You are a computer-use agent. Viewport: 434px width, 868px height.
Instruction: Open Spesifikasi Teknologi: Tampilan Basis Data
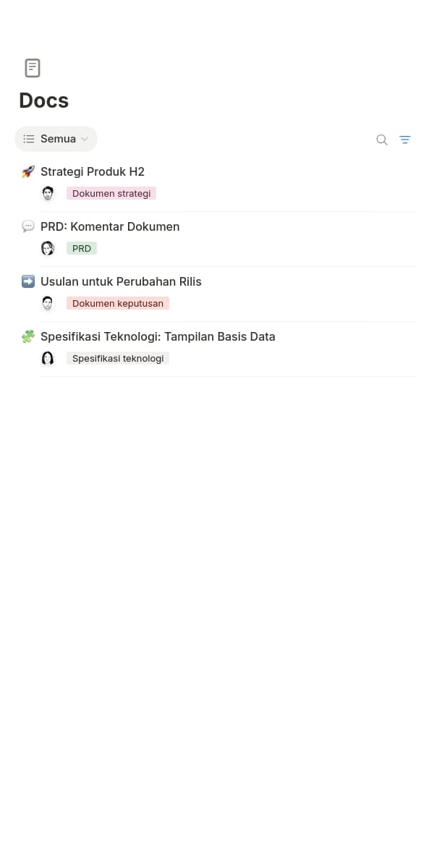pyautogui.click(x=158, y=336)
